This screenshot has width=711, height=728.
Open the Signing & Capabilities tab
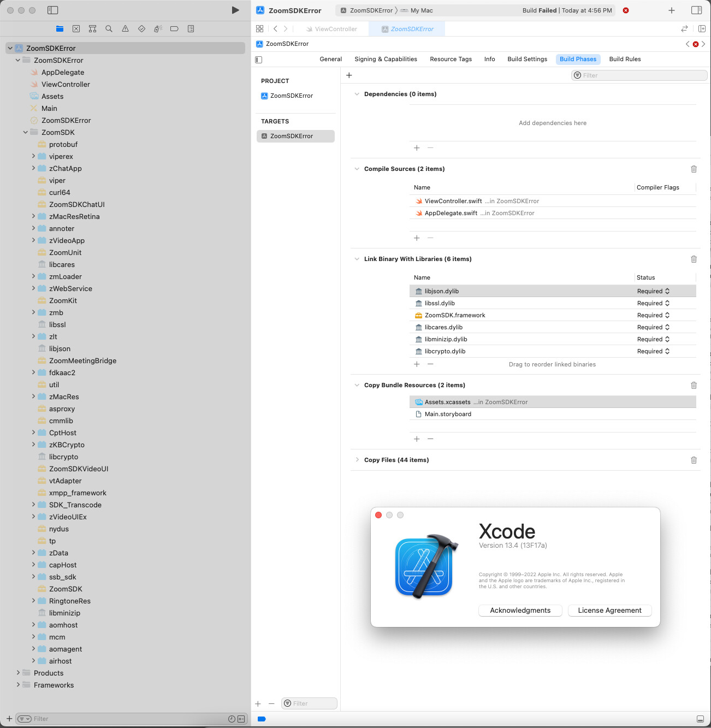coord(386,60)
